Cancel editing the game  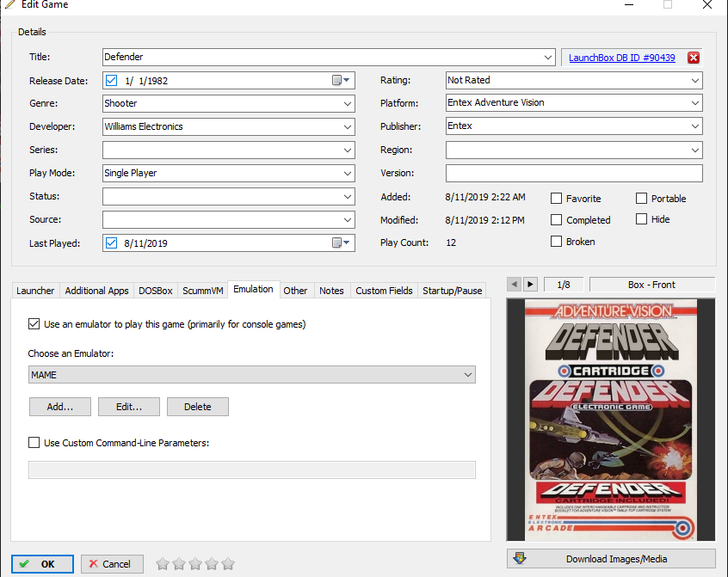coord(112,564)
